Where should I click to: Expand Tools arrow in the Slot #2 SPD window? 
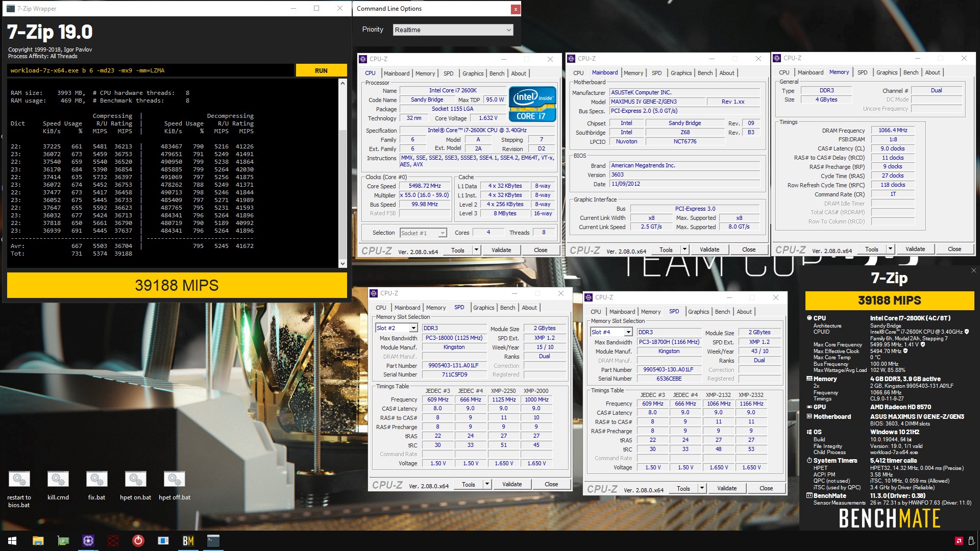487,484
